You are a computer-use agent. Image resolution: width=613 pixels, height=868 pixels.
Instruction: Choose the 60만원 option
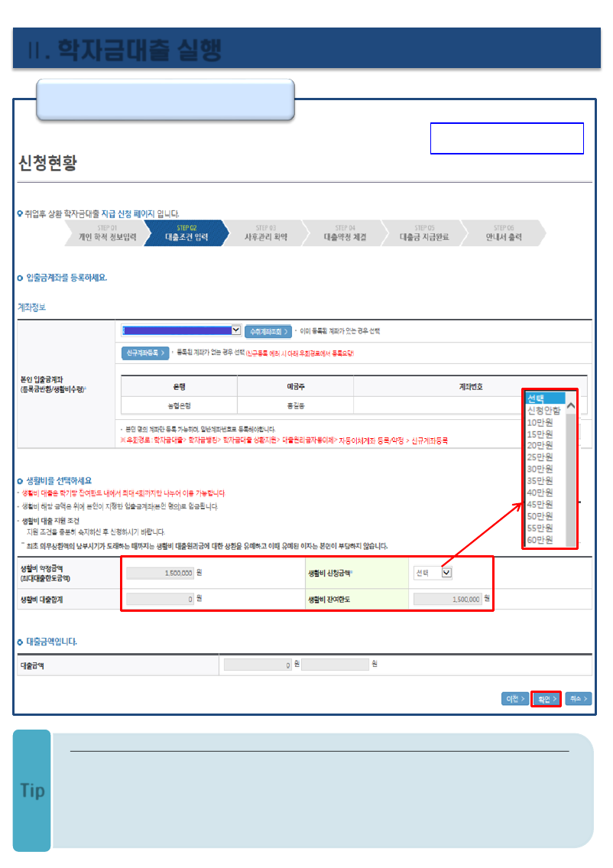coord(540,540)
